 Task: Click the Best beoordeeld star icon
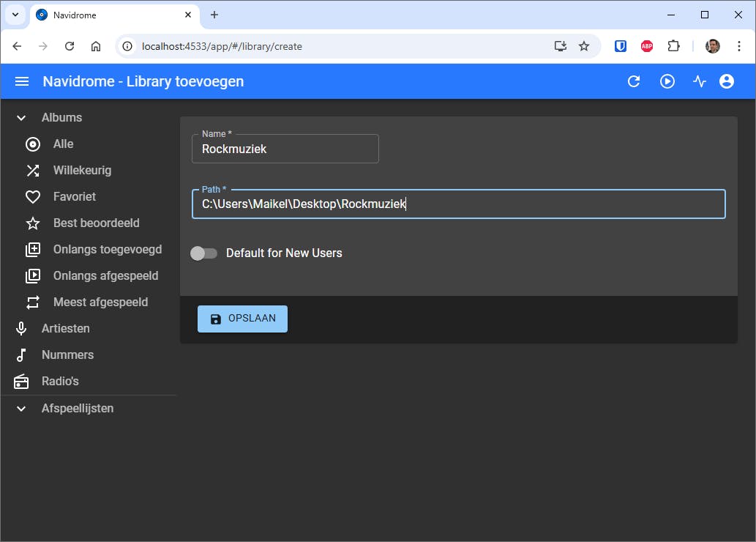(x=33, y=223)
